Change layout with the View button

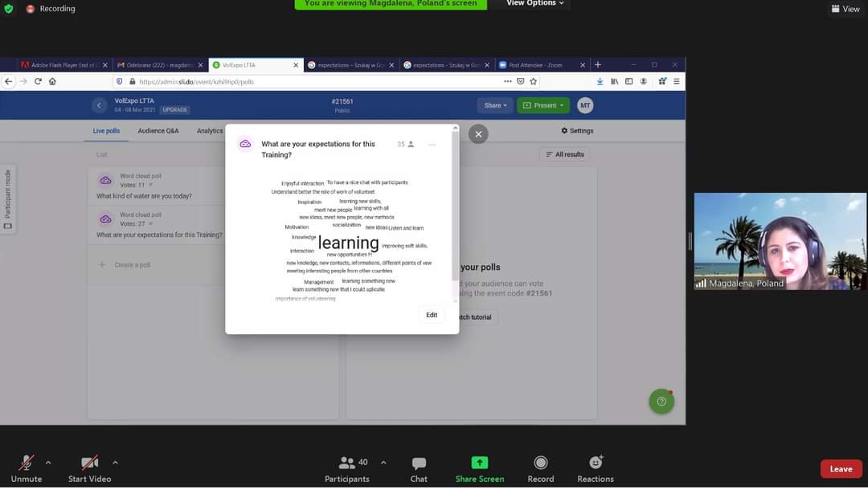[x=845, y=9]
